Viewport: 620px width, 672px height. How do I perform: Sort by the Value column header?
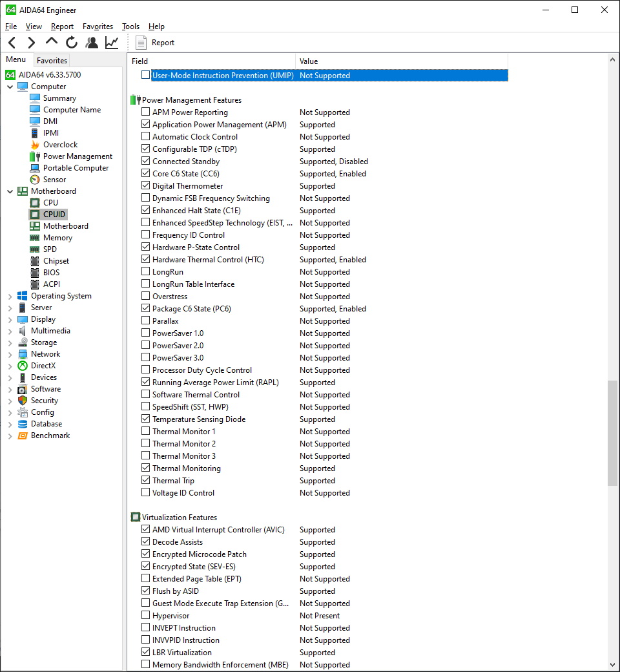(x=402, y=61)
